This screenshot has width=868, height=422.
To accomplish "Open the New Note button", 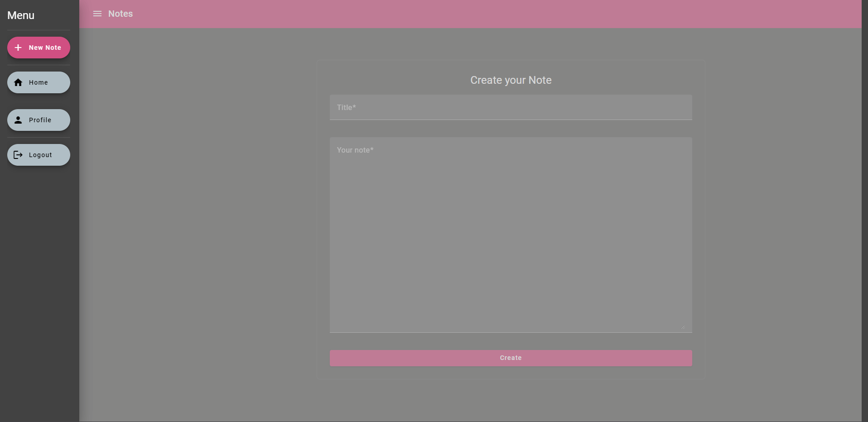I will [39, 48].
